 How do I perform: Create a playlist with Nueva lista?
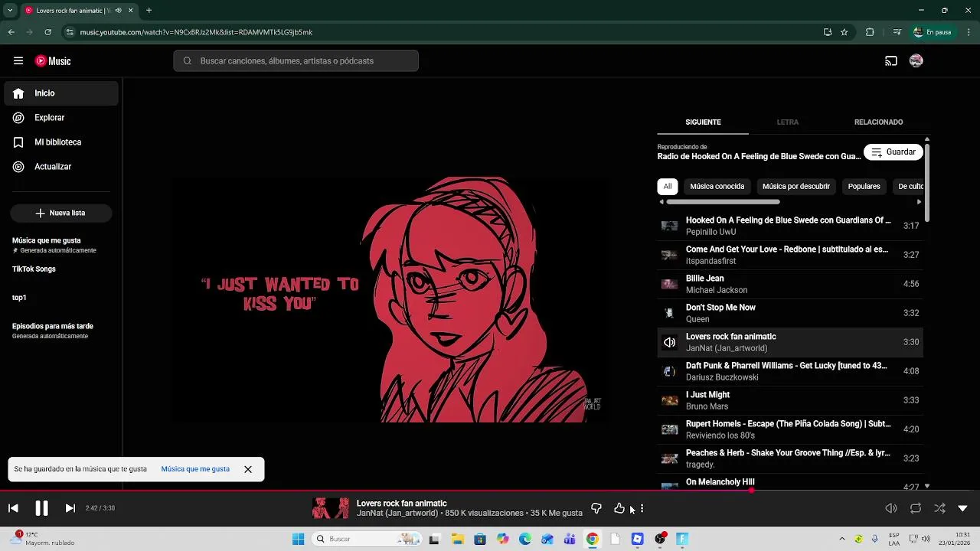[x=61, y=213]
